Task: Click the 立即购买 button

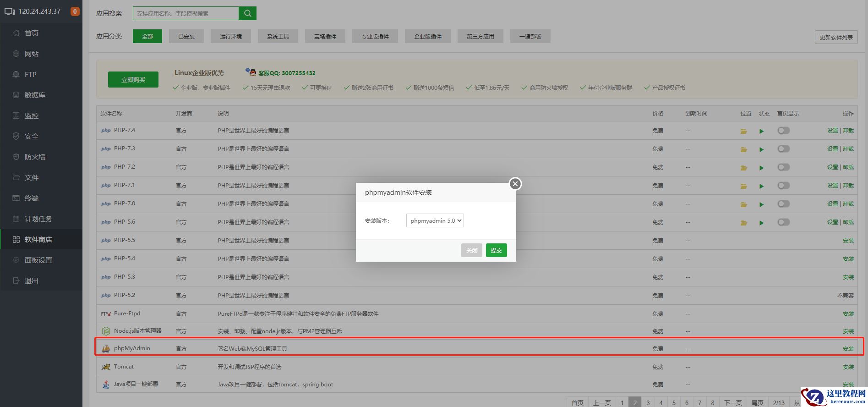Action: pos(133,79)
